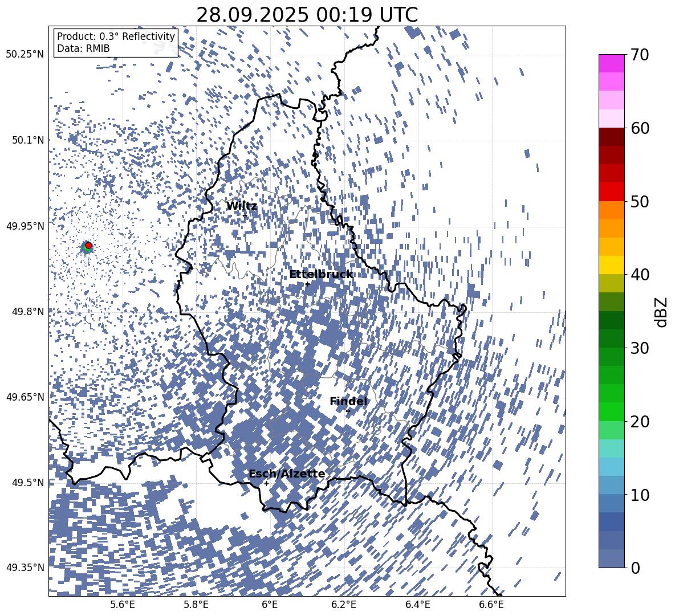This screenshot has height=616, width=675.
Task: Click the 5.8°E longitude tick label
Action: [196, 605]
